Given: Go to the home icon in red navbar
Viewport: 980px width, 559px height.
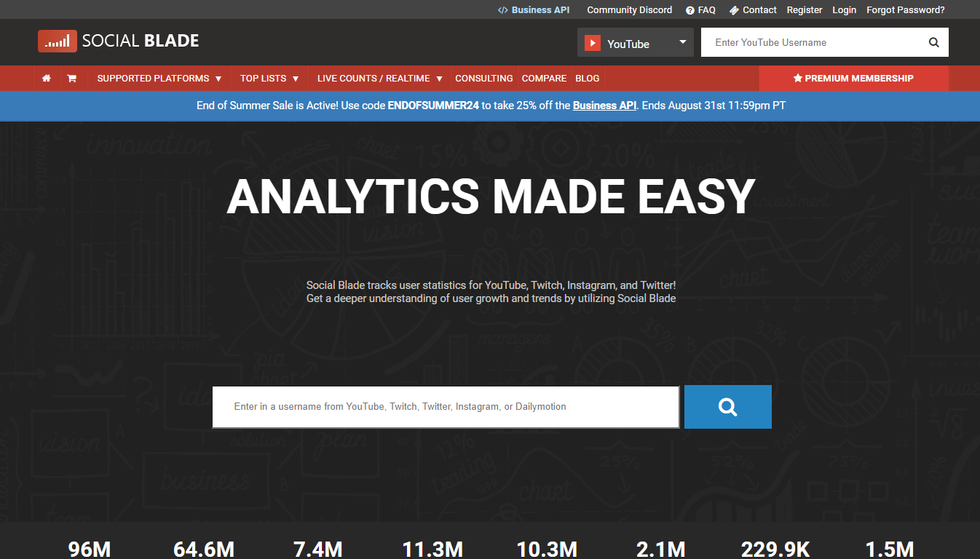Looking at the screenshot, I should point(47,79).
